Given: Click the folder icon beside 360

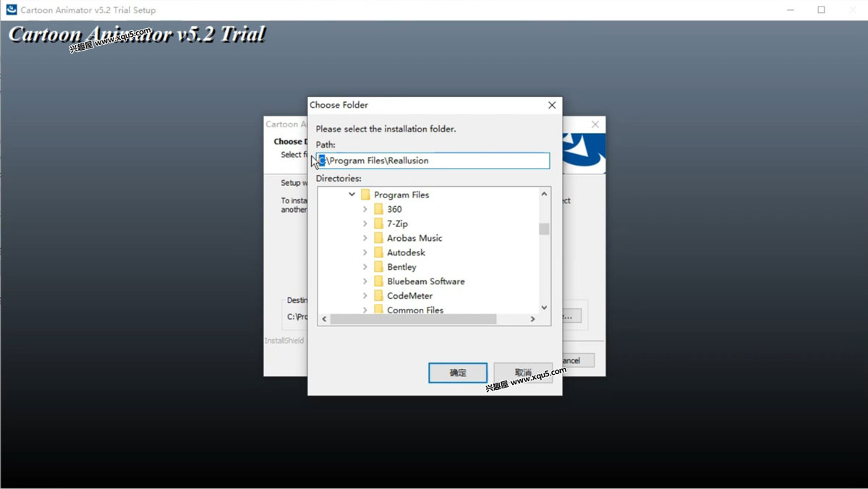Looking at the screenshot, I should [x=378, y=209].
